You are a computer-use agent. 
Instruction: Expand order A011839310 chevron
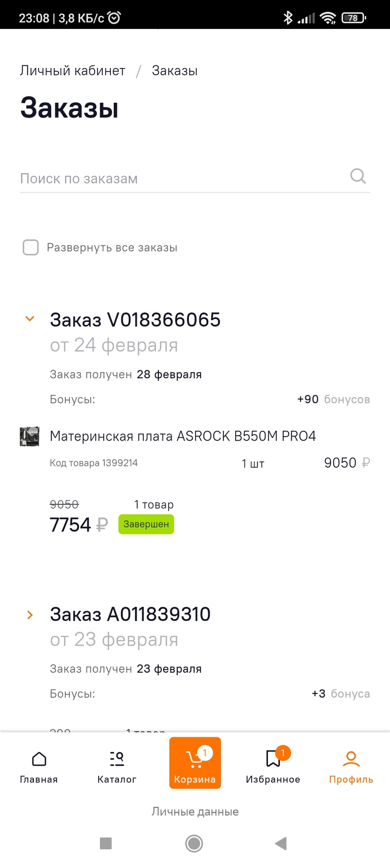30,615
